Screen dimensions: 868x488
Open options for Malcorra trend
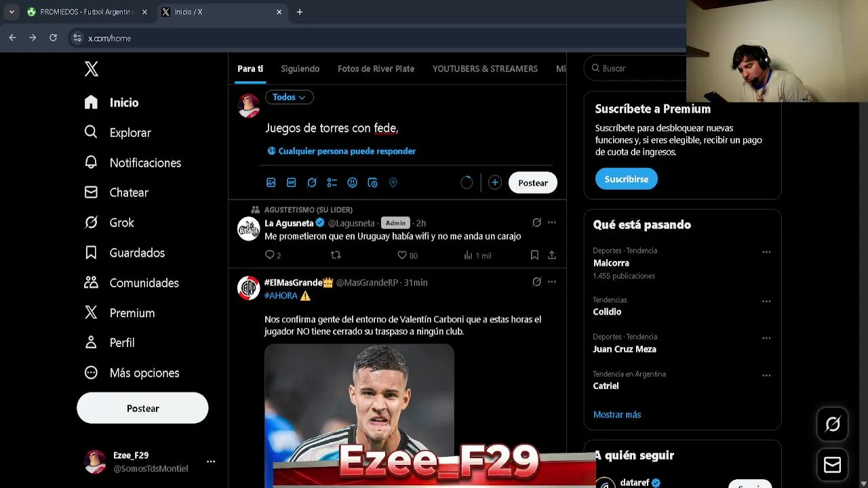tap(766, 252)
